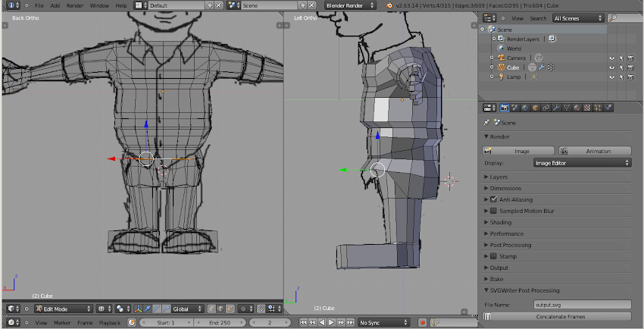Viewport: 644px width, 329px height.
Task: Disable the Anti-Aliasing checkbox
Action: tap(494, 199)
